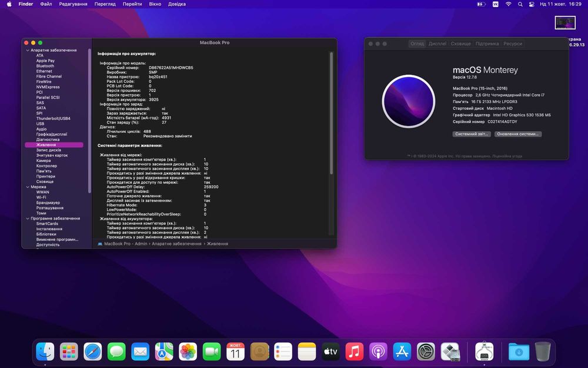Screen dimensions: 588x368
Task: Open the Файл menu
Action: click(x=46, y=4)
